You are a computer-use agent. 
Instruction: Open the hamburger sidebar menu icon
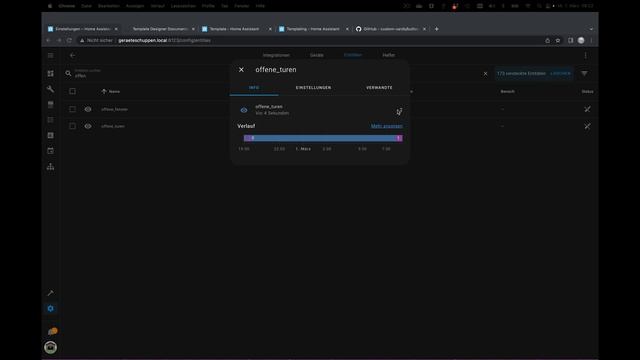click(x=51, y=56)
